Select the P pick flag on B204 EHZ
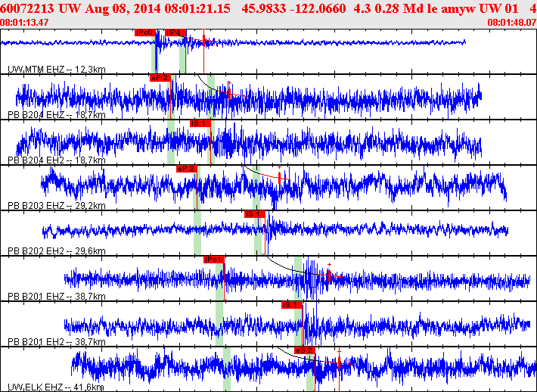 160,77
